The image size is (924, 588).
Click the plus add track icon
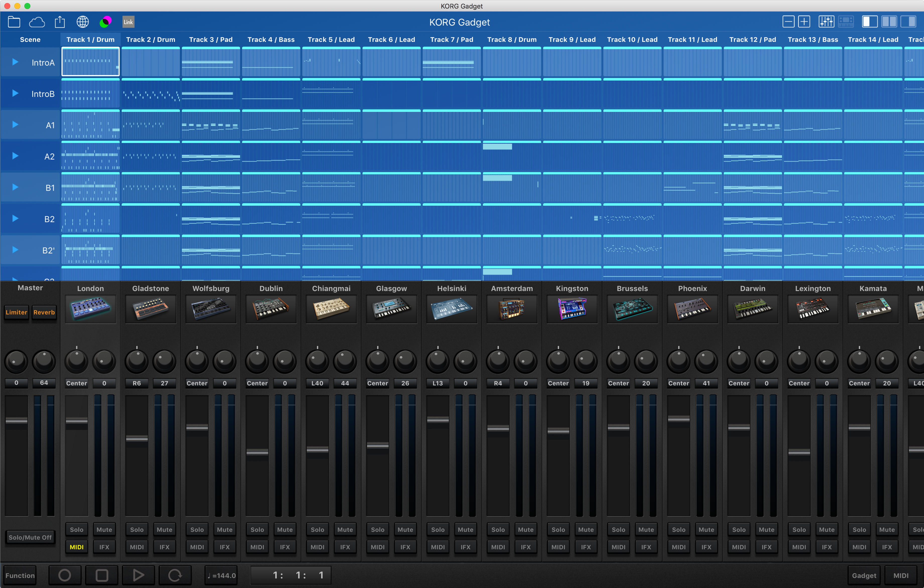pyautogui.click(x=804, y=22)
